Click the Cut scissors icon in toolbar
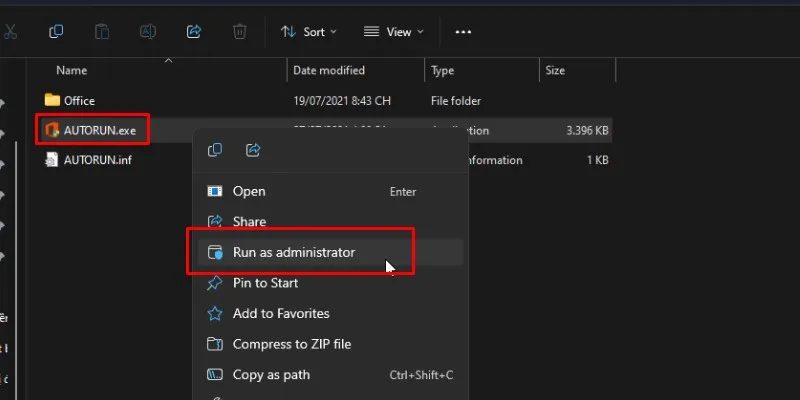800x400 pixels. point(9,32)
